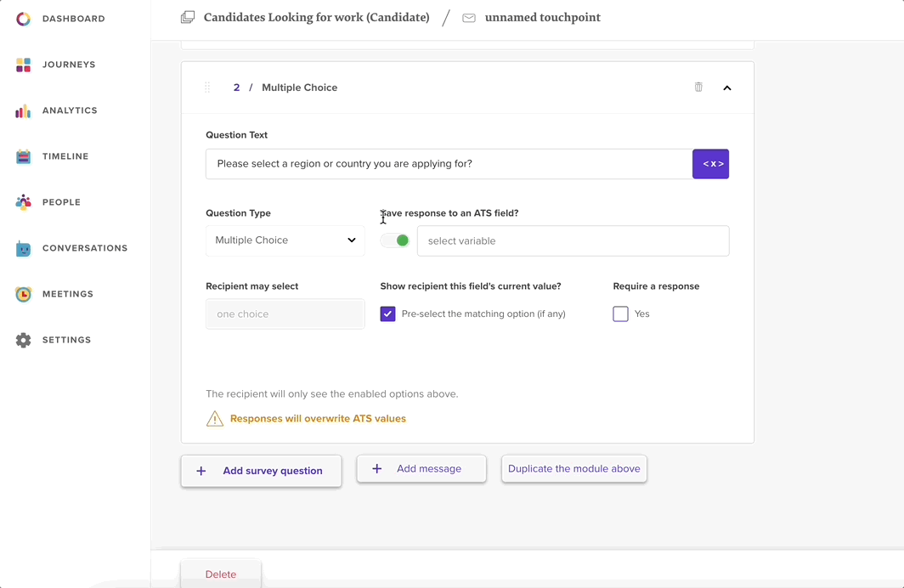Collapse the Multiple Choice question panel
The width and height of the screenshot is (904, 588).
coord(727,88)
